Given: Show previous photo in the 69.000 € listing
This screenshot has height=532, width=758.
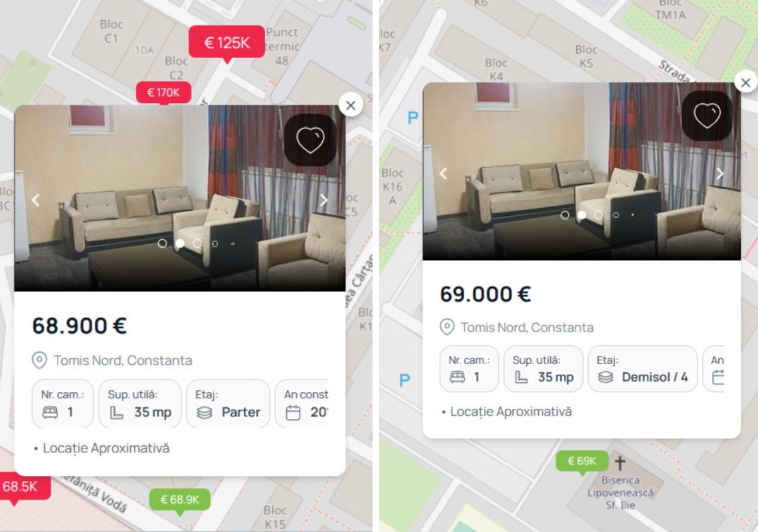Looking at the screenshot, I should point(443,174).
